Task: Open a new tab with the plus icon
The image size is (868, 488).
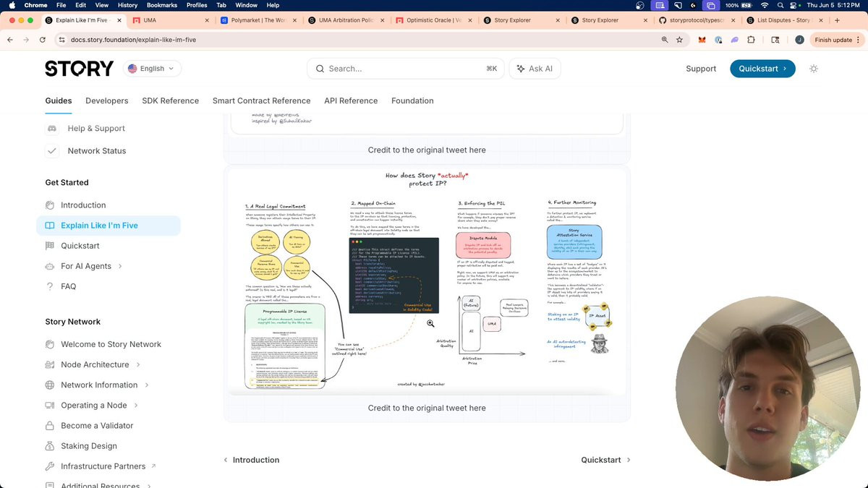Action: 837,20
